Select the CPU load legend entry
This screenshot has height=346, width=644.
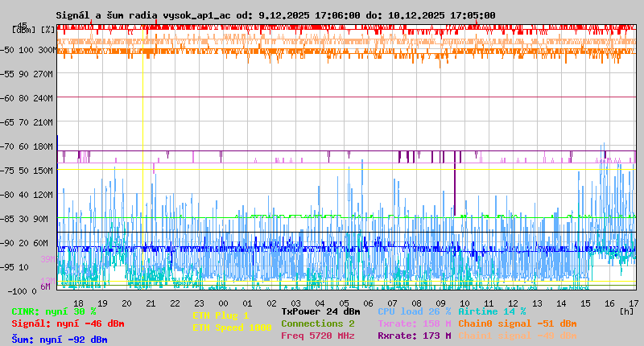pyautogui.click(x=414, y=311)
